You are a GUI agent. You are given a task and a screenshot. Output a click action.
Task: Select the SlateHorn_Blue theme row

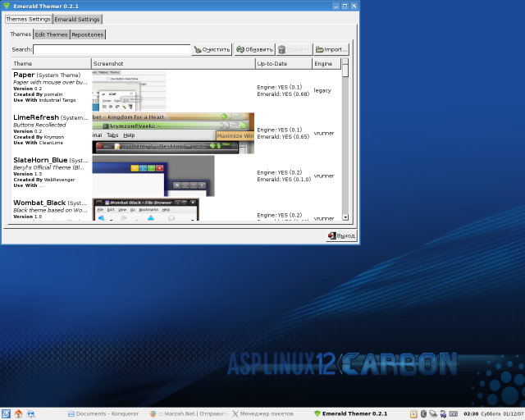point(176,176)
